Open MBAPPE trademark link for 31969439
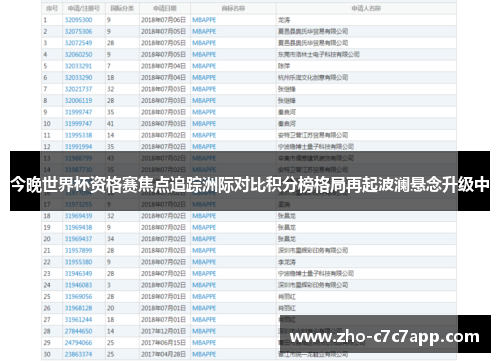Viewport: 500px width, 362px height. pyautogui.click(x=204, y=216)
